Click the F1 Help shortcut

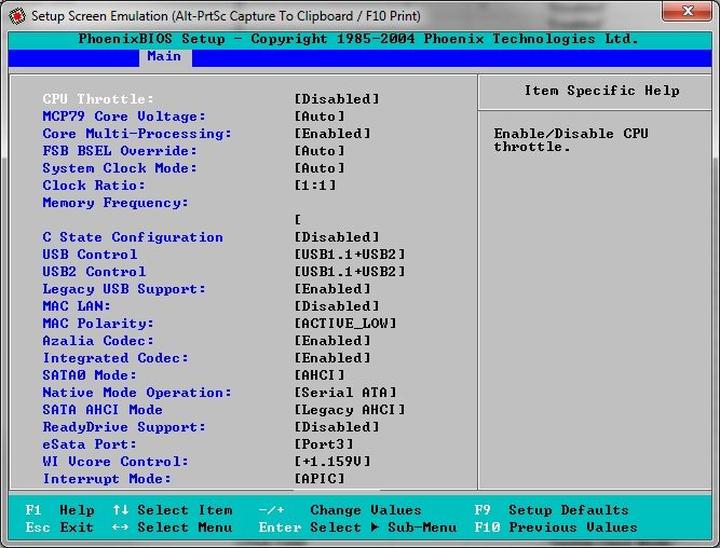(x=60, y=510)
